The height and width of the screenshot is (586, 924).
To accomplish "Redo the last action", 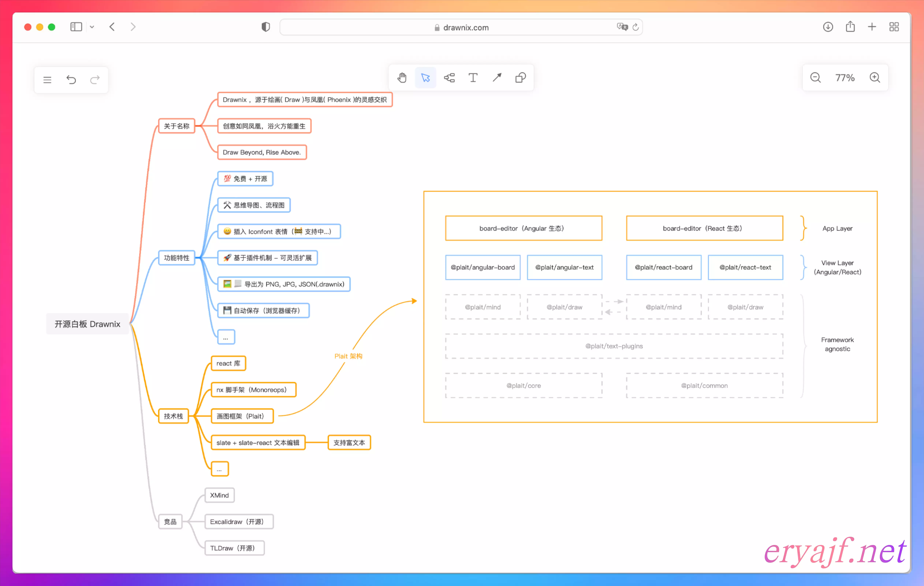I will pos(95,80).
